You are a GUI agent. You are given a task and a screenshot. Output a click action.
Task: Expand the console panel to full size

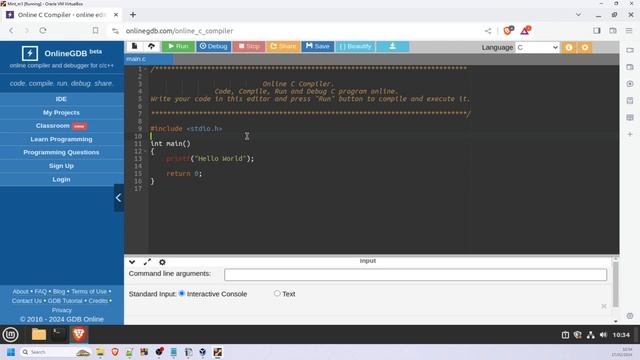point(147,262)
